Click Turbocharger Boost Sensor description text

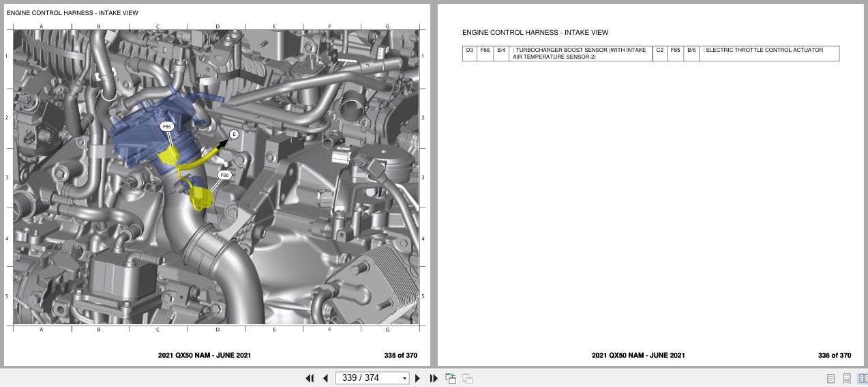580,53
